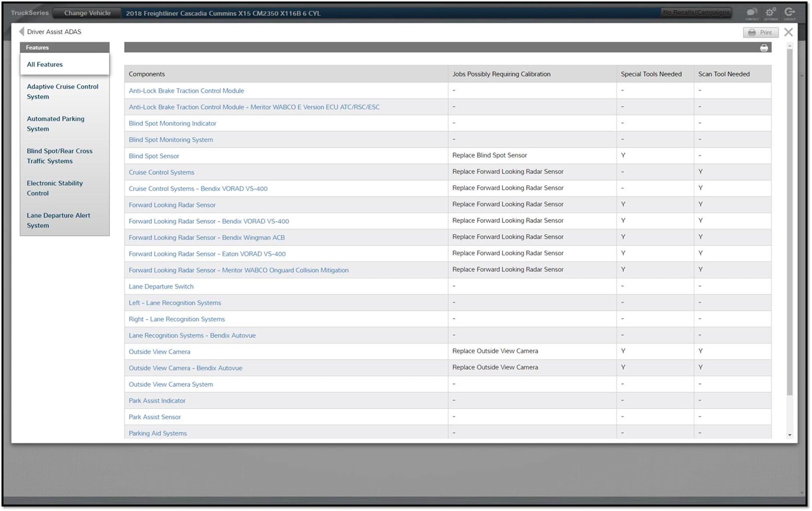Select All Features in the sidebar
This screenshot has height=511, width=812.
click(45, 64)
